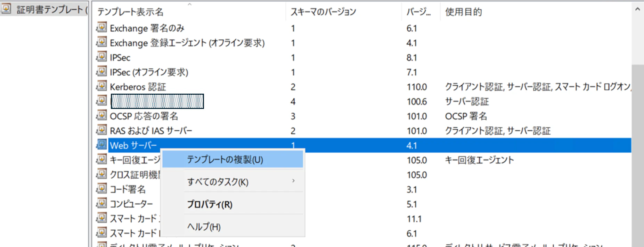Viewport: 644px width, 247px height.
Task: Select RAS および IAS サーバー template name
Action: pos(151,131)
